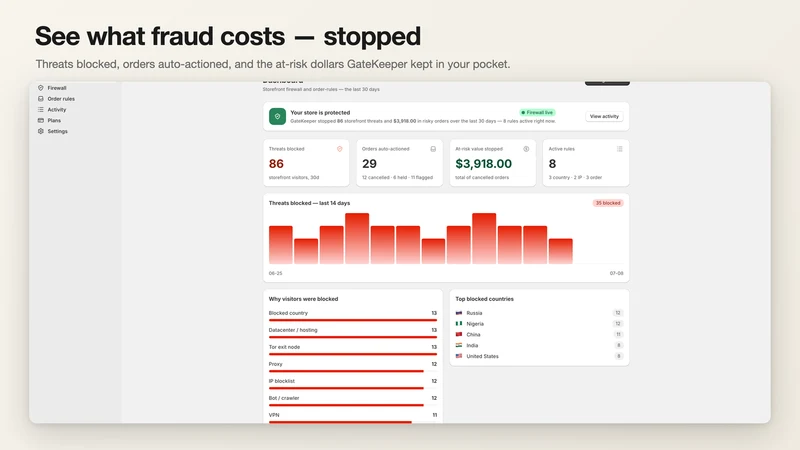Click the green shield protected icon
Image resolution: width=800 pixels, height=450 pixels.
(278, 116)
